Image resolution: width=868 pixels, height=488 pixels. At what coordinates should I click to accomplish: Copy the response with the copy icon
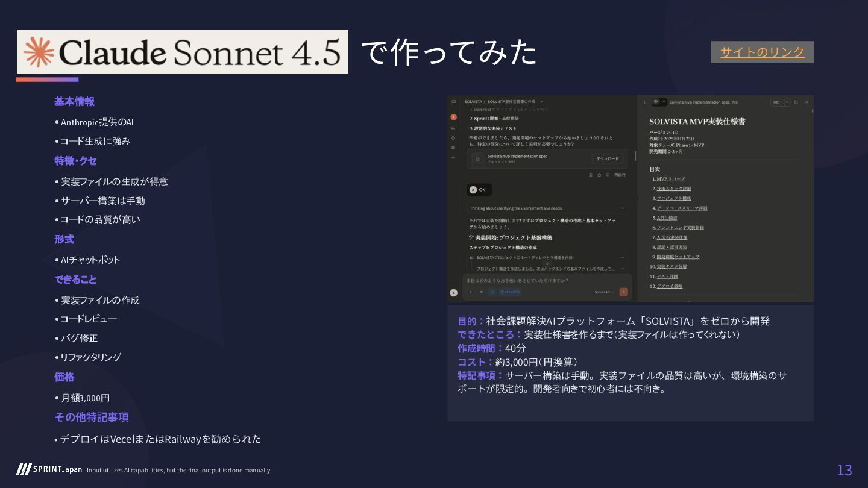pyautogui.click(x=591, y=175)
